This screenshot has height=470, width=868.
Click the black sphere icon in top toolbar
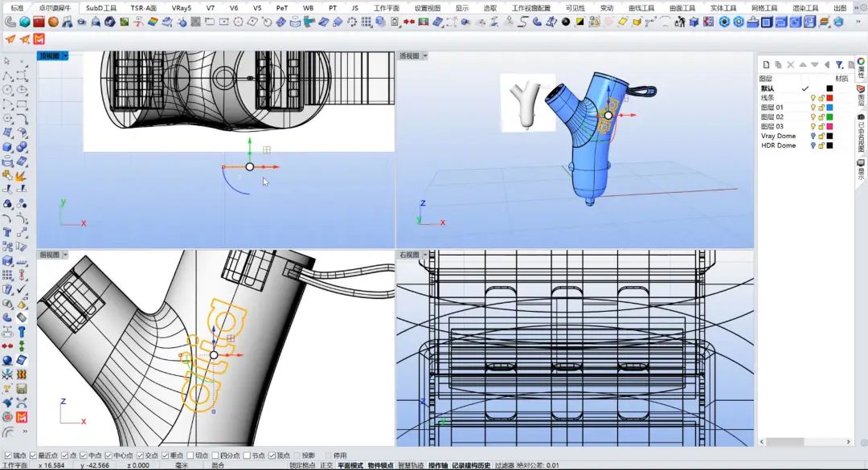pos(567,22)
